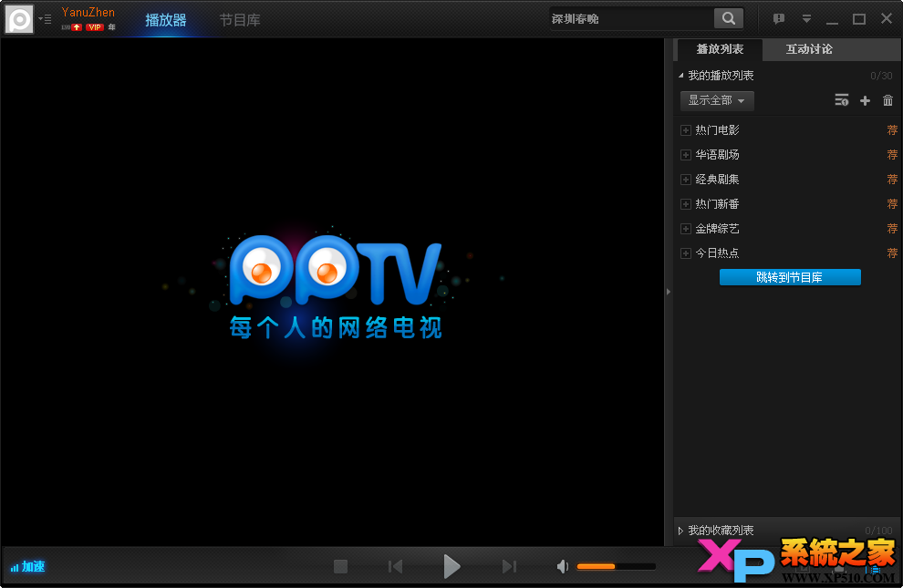
Task: Click the 荐 tag beside 热门电影
Action: (892, 130)
